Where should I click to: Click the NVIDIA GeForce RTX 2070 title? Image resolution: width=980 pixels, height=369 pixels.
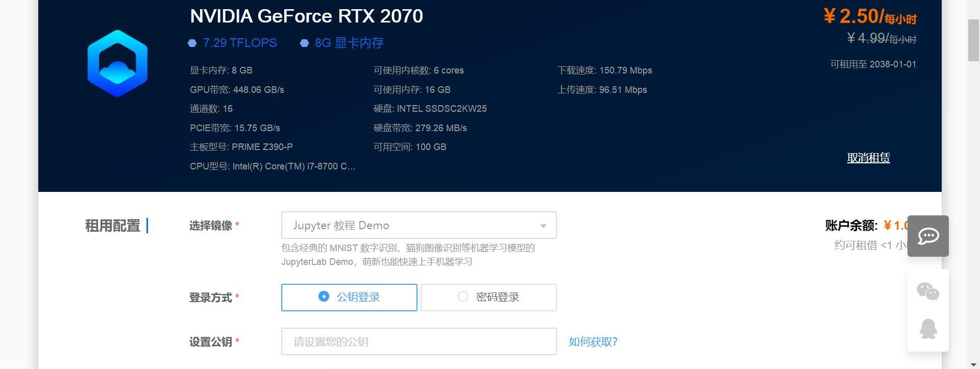[306, 16]
